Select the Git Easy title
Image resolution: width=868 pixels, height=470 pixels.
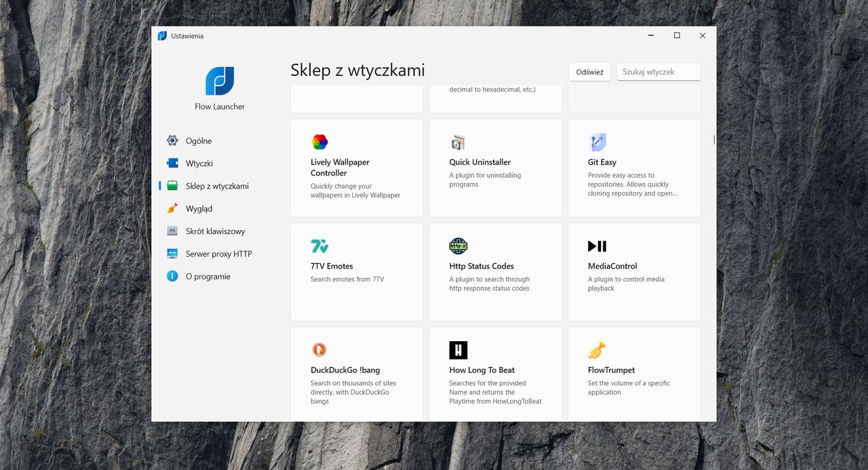601,162
